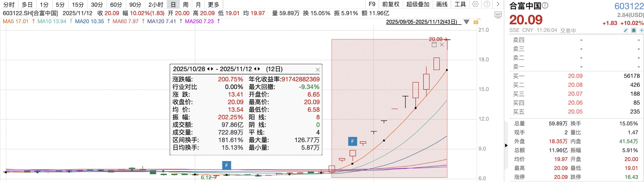
Task: Click 买五 bid price 20.05
Action: pos(575,111)
